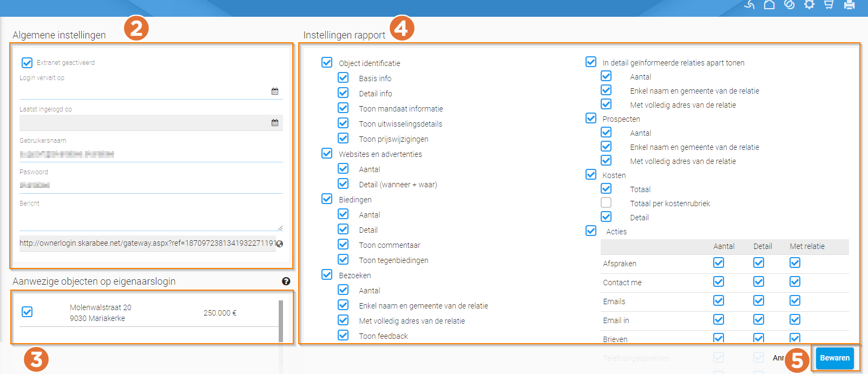Disable Toon commentaar option
Viewport: 868px width, 374px height.
click(x=343, y=244)
